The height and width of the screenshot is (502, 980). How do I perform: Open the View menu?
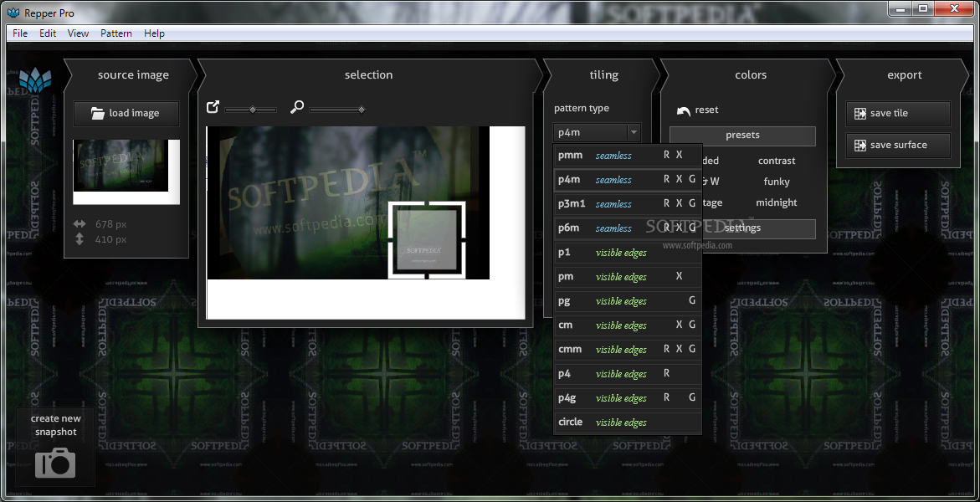click(x=78, y=33)
